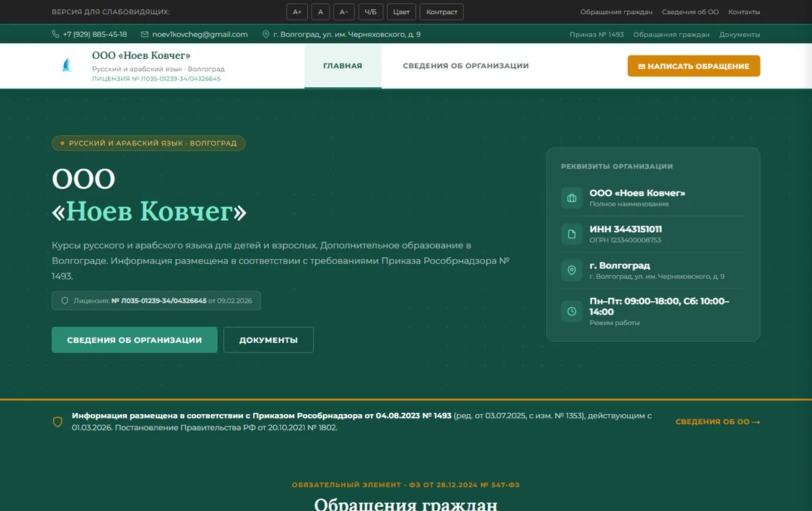Image resolution: width=812 pixels, height=511 pixels.
Task: Click the shield icon in the license badge
Action: click(65, 301)
